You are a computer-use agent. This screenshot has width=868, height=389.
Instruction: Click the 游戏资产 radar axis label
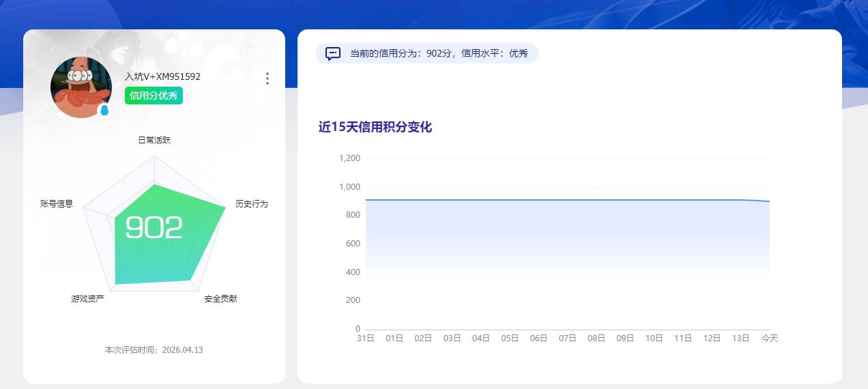coord(88,299)
